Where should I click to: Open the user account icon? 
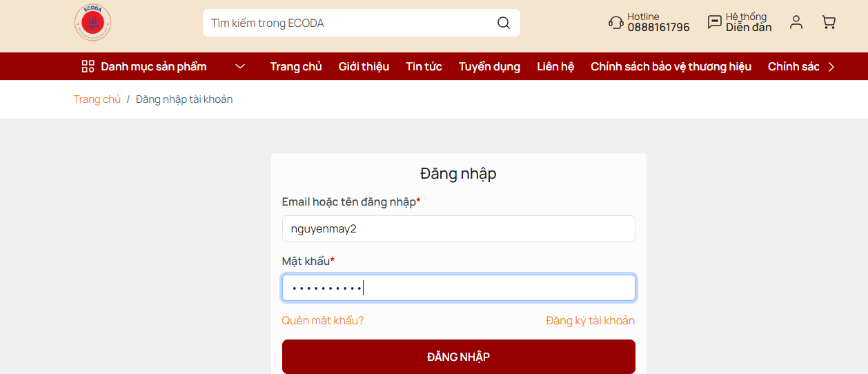796,23
